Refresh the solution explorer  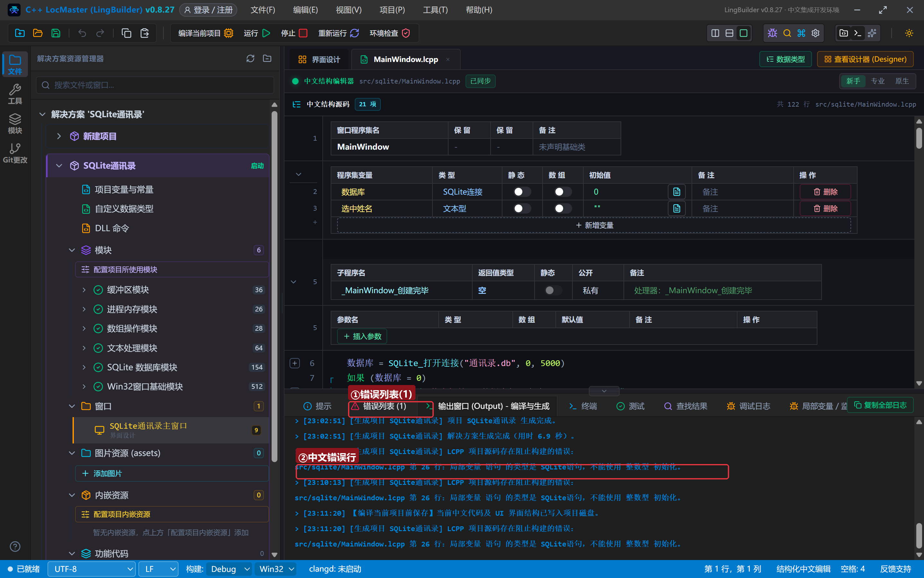[250, 58]
